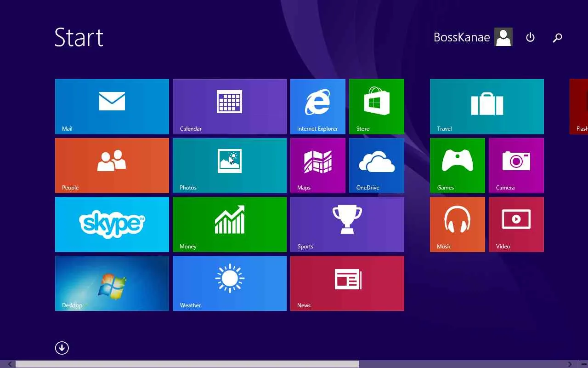Launch the Maps app
Screen dimensions: 588x368
click(318, 166)
